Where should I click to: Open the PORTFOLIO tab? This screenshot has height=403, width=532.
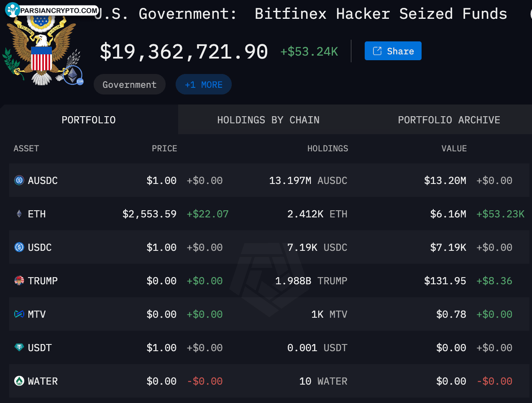(89, 120)
